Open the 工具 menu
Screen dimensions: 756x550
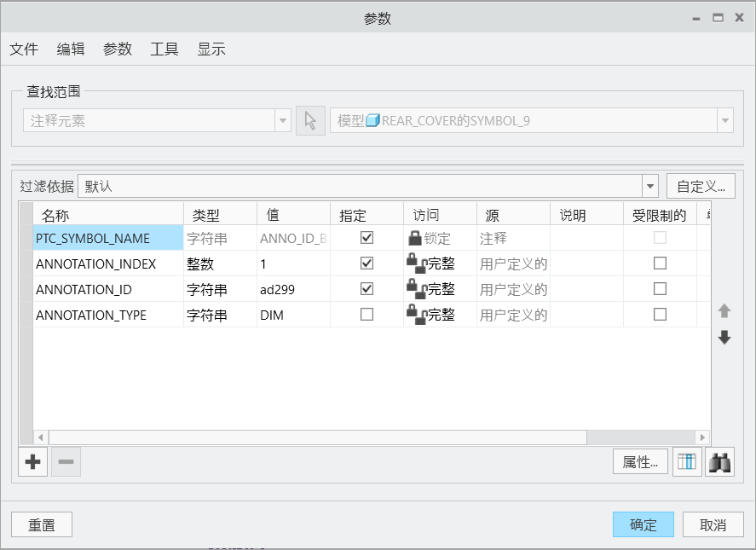coord(164,49)
